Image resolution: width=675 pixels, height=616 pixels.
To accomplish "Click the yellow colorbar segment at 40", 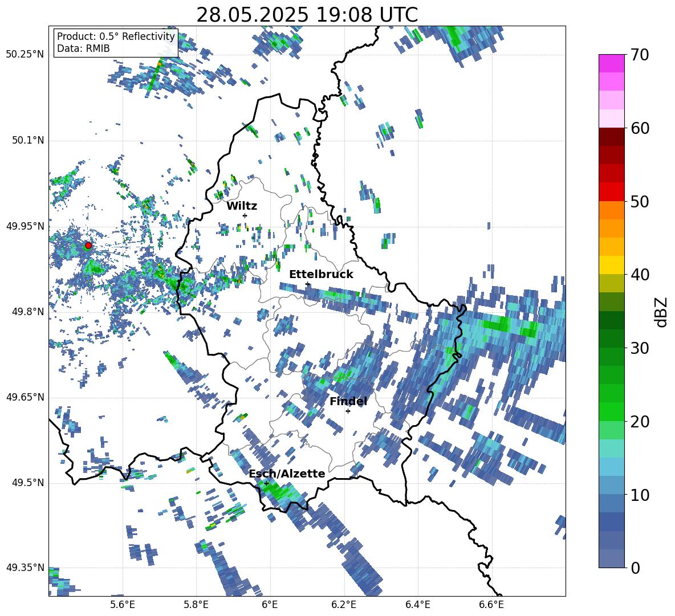I will coord(611,265).
